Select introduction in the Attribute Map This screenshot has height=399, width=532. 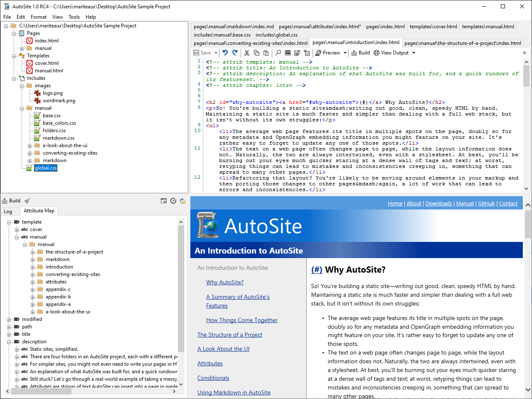tap(59, 267)
